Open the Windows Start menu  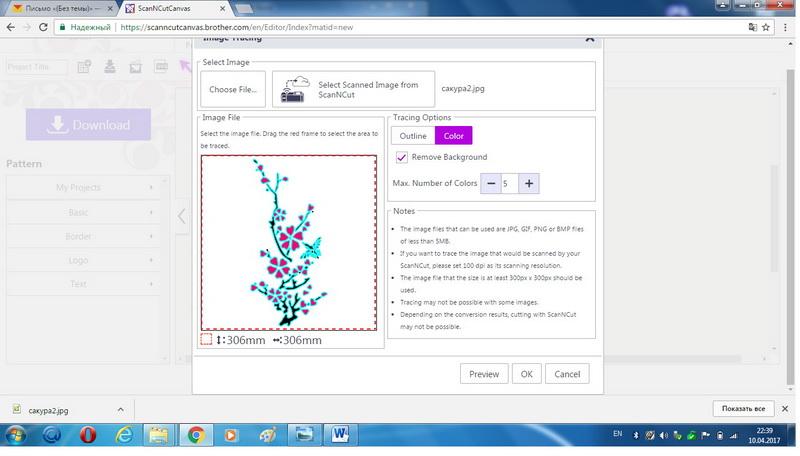coord(15,435)
